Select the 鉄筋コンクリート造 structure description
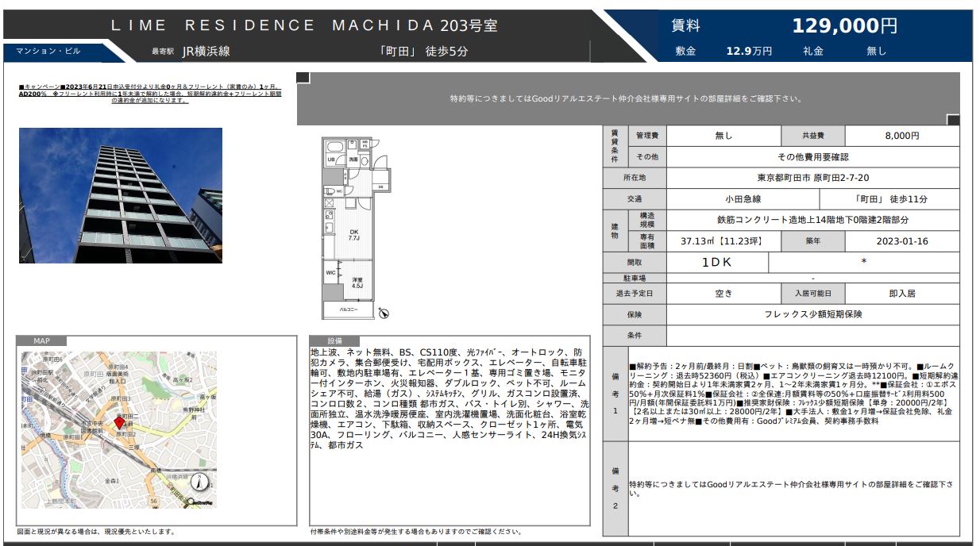 pyautogui.click(x=812, y=220)
